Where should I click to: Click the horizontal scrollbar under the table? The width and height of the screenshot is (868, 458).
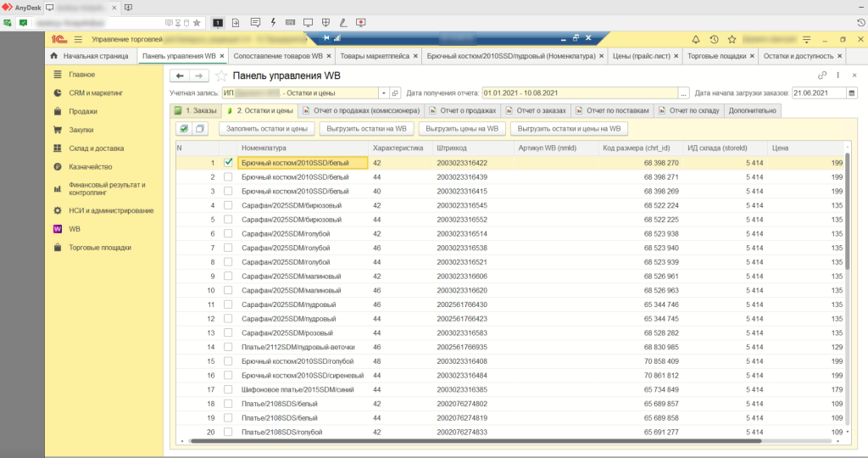(x=475, y=441)
